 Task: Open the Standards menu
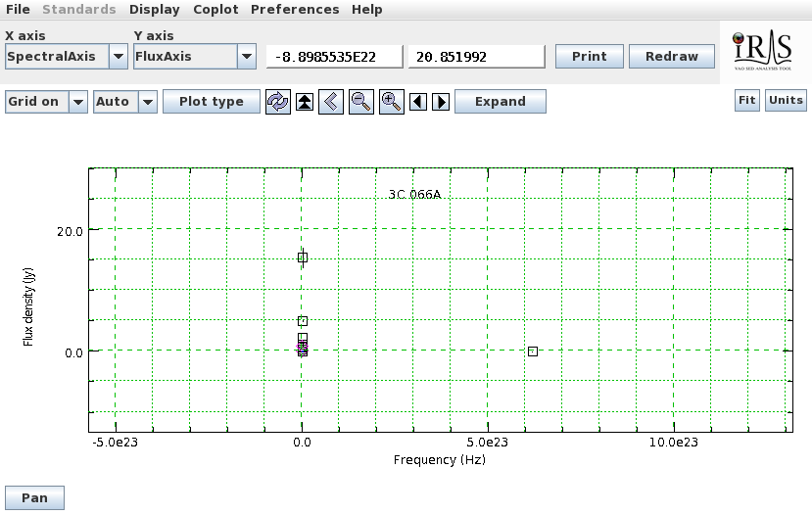pos(78,10)
